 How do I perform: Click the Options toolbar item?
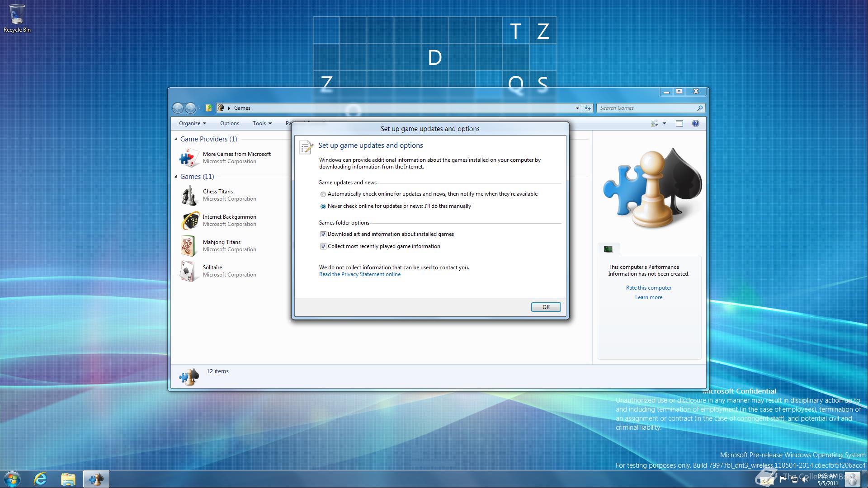[x=230, y=123]
